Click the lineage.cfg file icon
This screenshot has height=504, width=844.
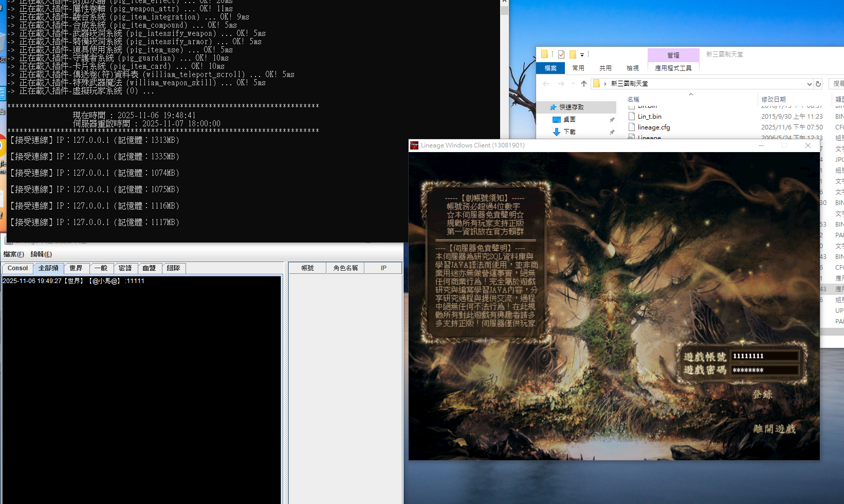point(632,127)
